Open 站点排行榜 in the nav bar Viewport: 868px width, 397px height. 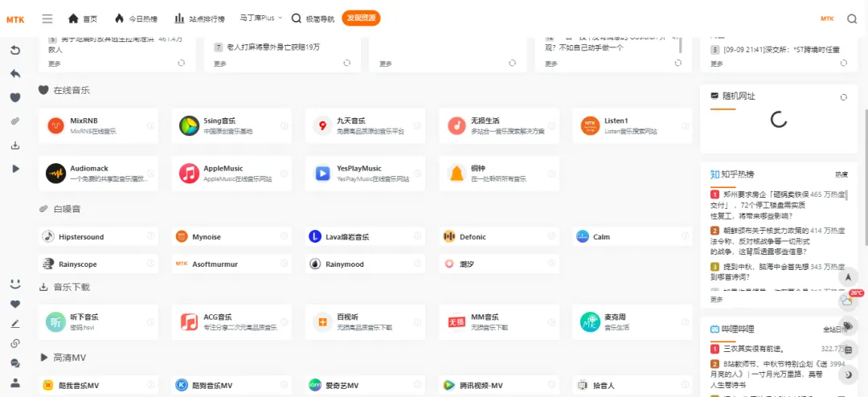(200, 18)
